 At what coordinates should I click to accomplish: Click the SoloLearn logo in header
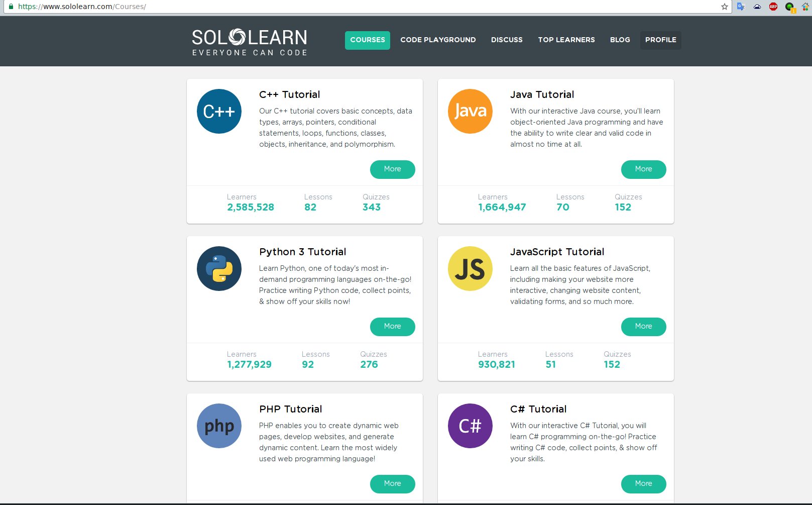click(250, 42)
